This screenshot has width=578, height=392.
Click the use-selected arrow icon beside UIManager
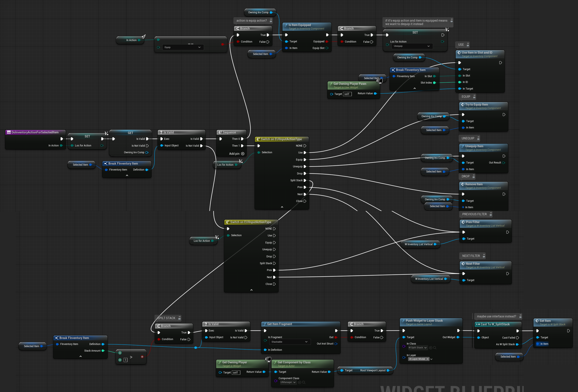tap(299, 382)
